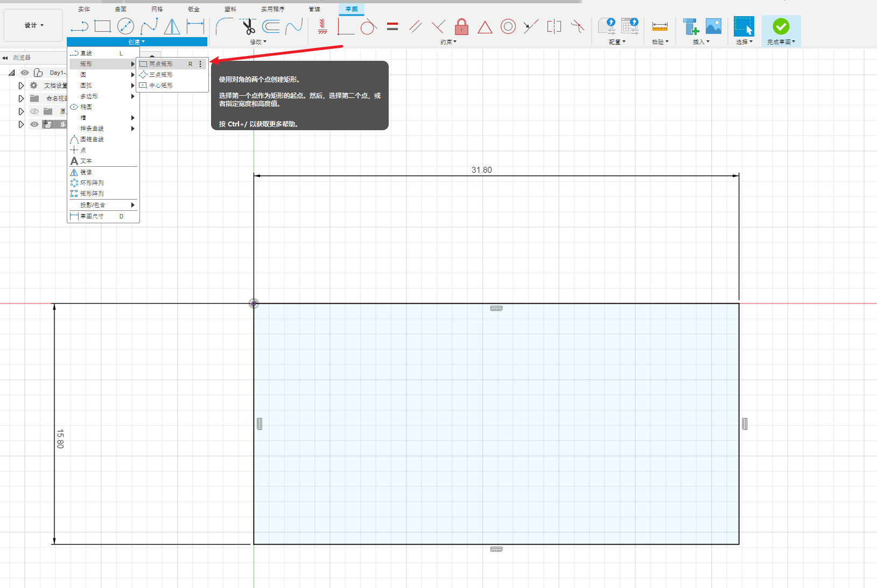Choose 中心矩形 from the rectangle submenu
This screenshot has height=588, width=877.
pyautogui.click(x=161, y=86)
